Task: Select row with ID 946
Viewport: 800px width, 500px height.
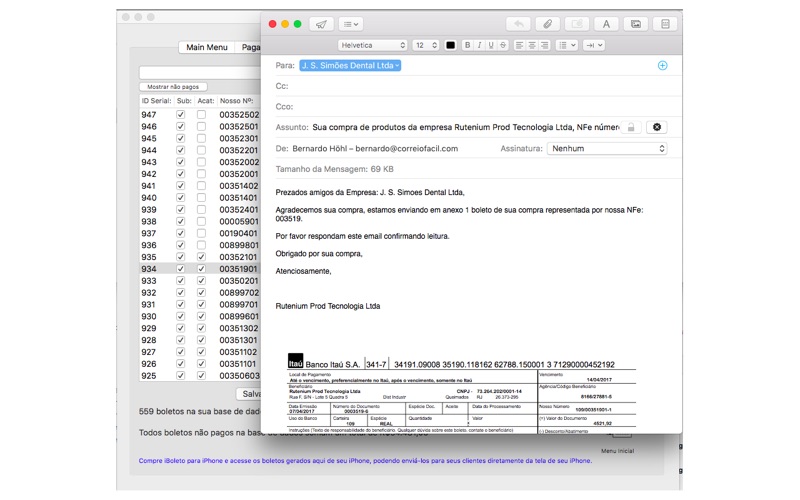Action: [200, 127]
